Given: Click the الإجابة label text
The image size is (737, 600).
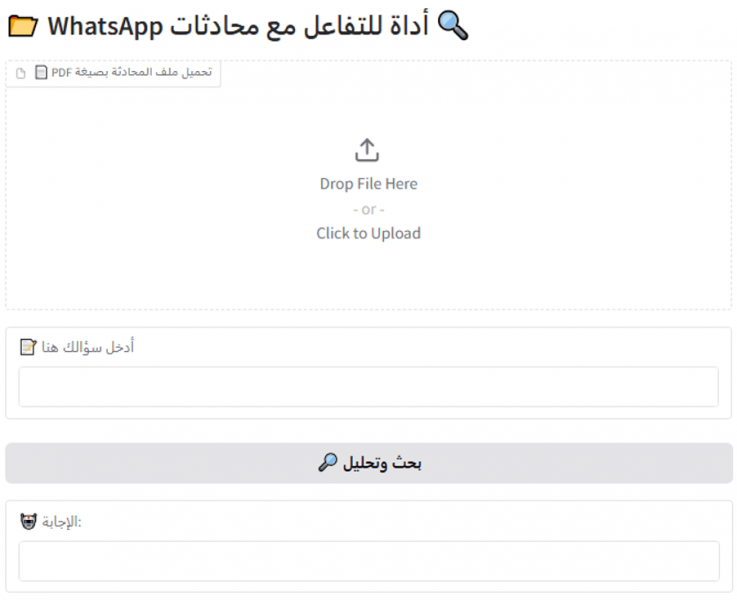Looking at the screenshot, I should 62,522.
